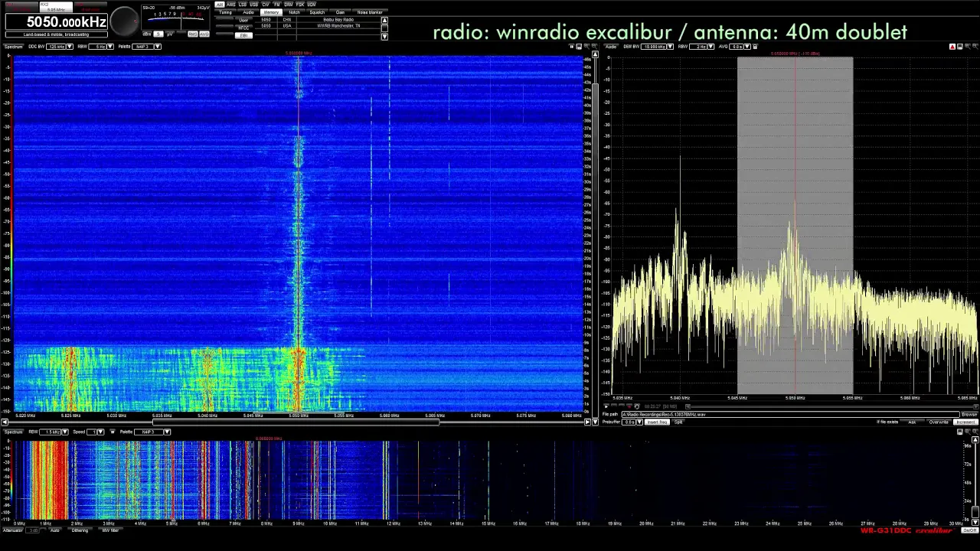Open the Audio tab
Viewport: 980px width, 551px height.
click(x=248, y=12)
